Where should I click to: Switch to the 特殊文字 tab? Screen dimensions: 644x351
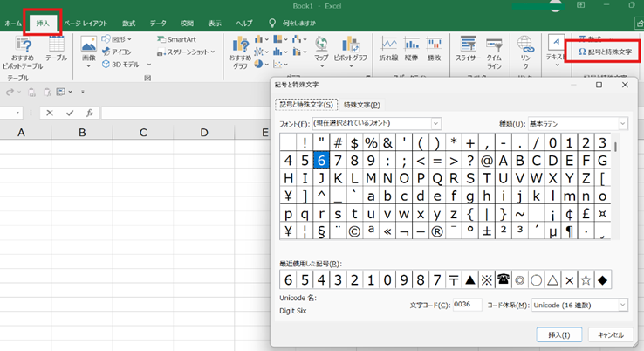click(361, 105)
